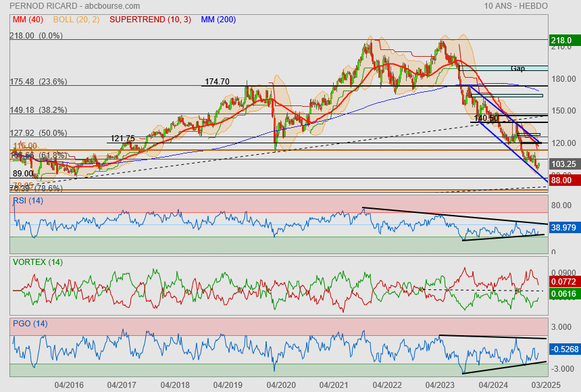Click the blue -0.5268 PGO value tag
This screenshot has width=581, height=392.
point(564,349)
